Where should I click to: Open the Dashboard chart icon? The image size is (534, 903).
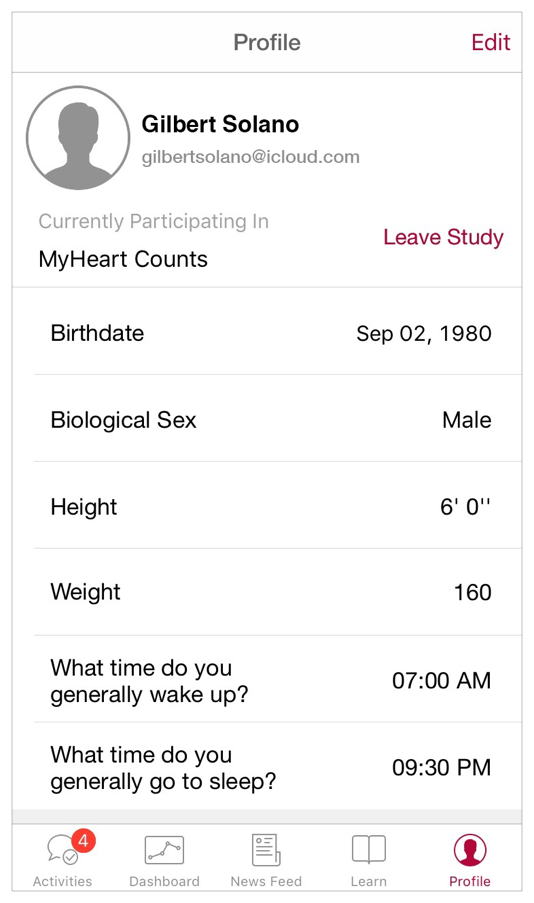(164, 850)
